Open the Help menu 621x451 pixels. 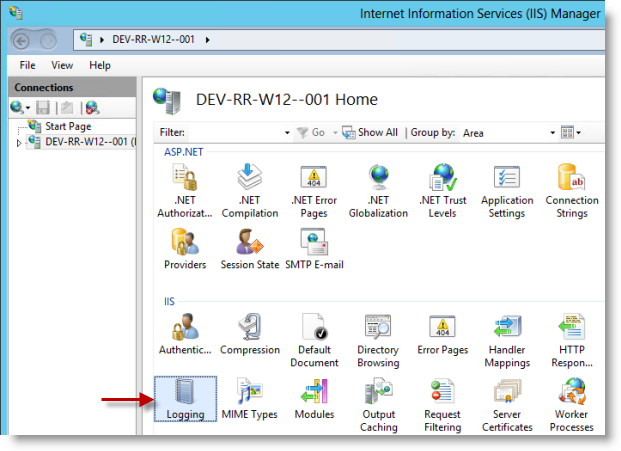pos(100,65)
